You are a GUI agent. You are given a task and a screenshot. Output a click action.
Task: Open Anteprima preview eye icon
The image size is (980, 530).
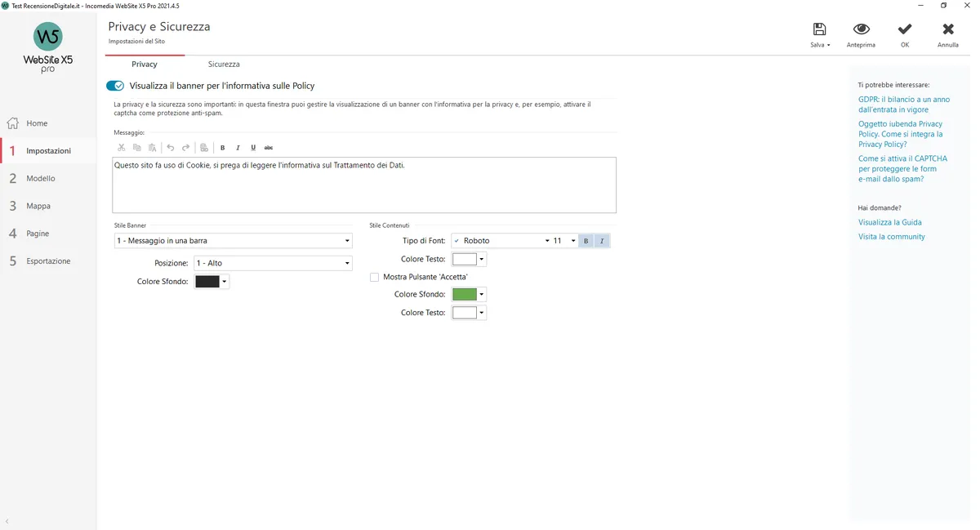tap(861, 29)
